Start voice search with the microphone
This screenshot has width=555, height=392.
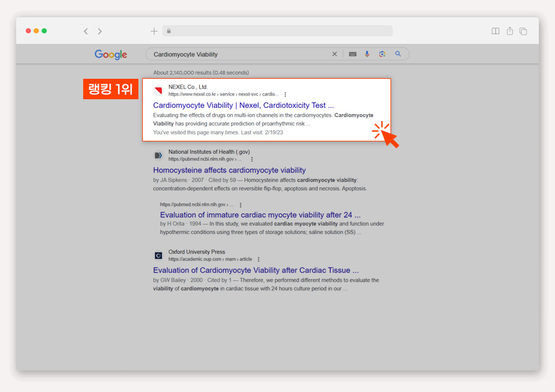click(367, 54)
